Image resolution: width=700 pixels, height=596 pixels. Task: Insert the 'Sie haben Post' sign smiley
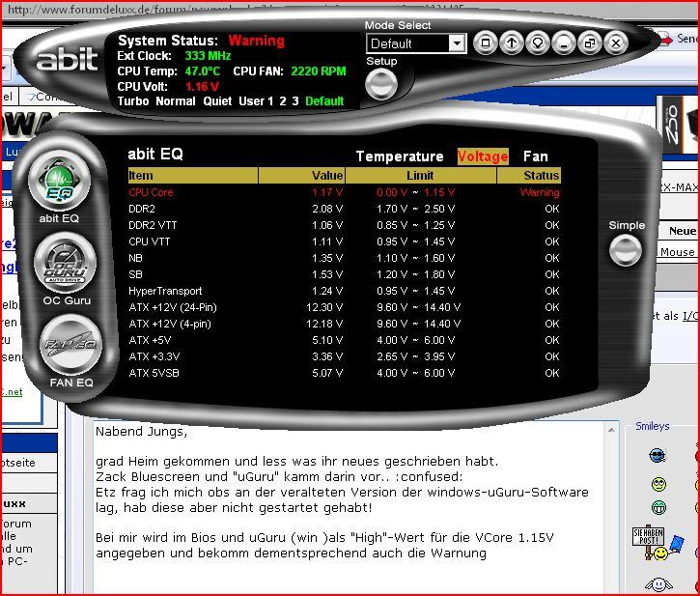tap(658, 542)
